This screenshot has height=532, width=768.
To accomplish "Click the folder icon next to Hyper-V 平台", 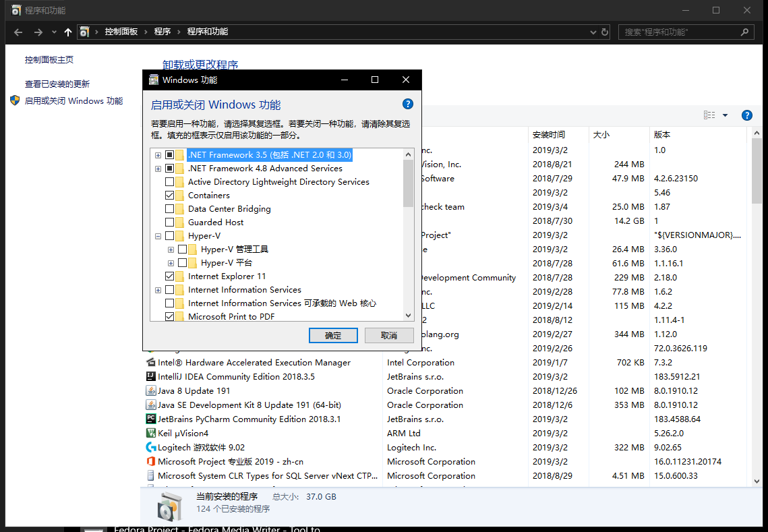I will click(x=192, y=263).
